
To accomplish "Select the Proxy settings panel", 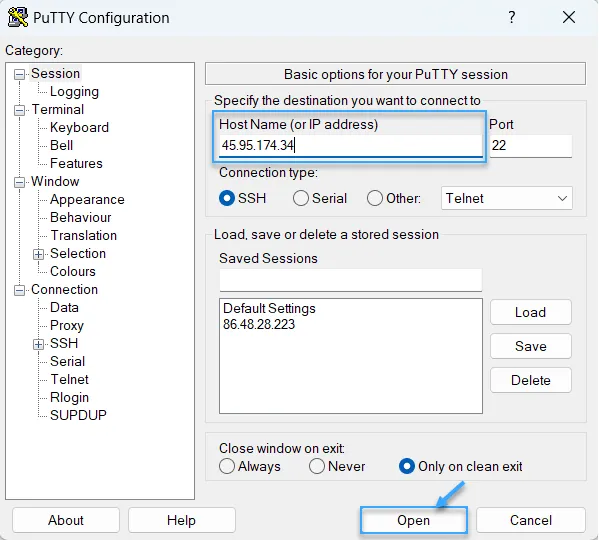I will 67,325.
